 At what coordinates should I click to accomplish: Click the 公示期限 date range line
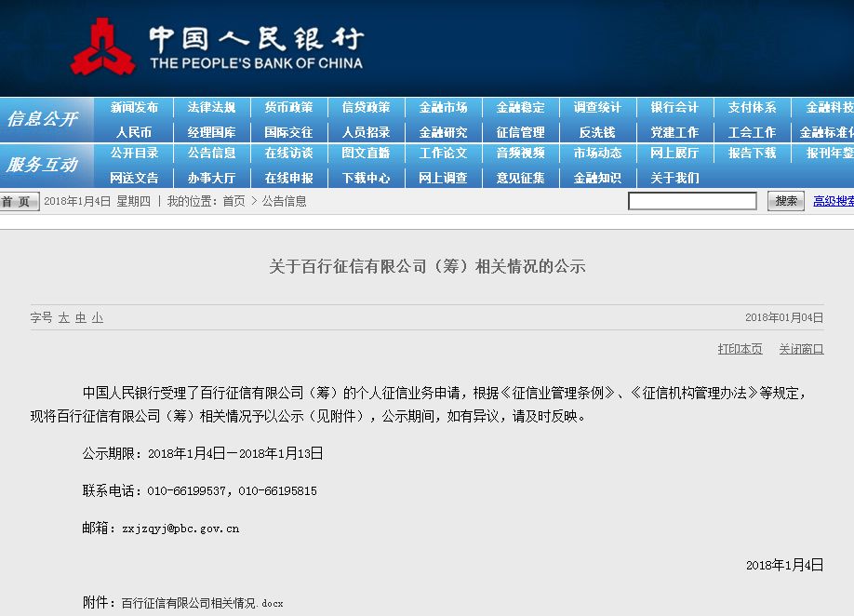tap(203, 453)
